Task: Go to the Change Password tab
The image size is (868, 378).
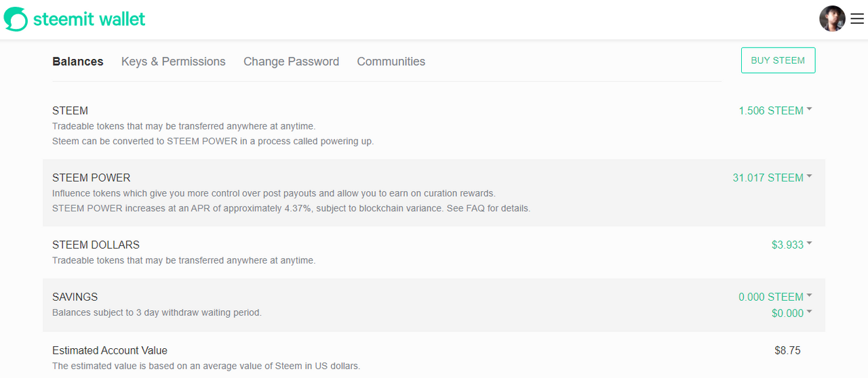Action: (x=292, y=62)
